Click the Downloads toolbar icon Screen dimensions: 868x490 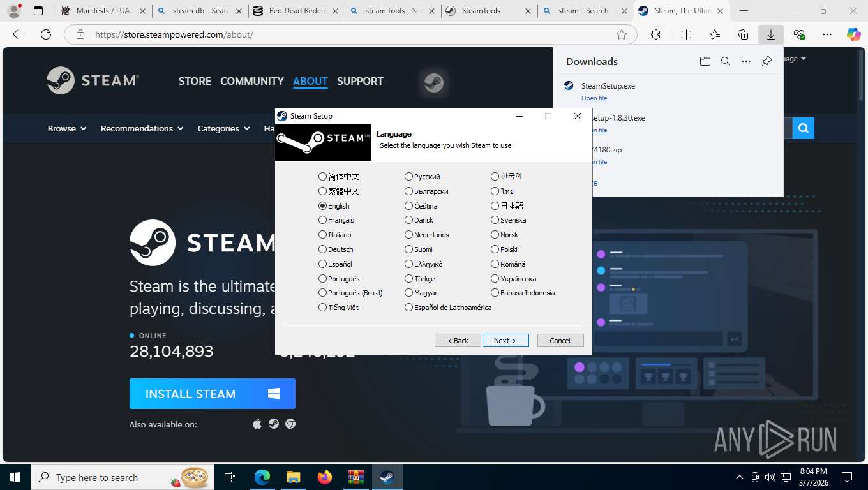click(x=771, y=35)
